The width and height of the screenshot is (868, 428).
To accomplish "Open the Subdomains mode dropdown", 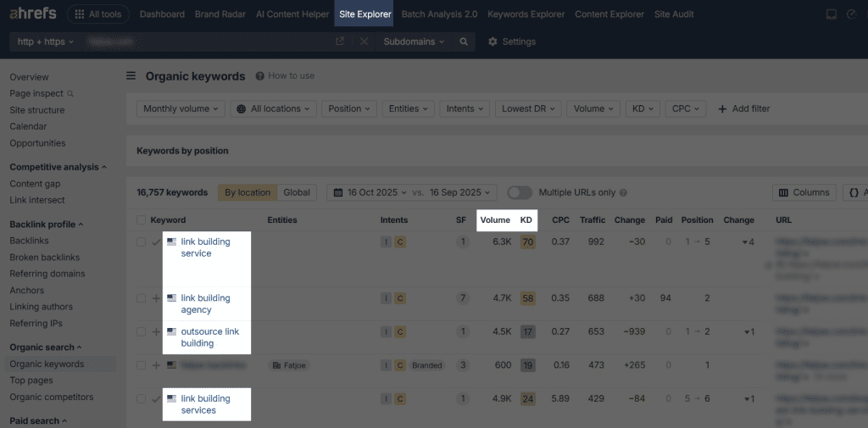I will pyautogui.click(x=414, y=42).
